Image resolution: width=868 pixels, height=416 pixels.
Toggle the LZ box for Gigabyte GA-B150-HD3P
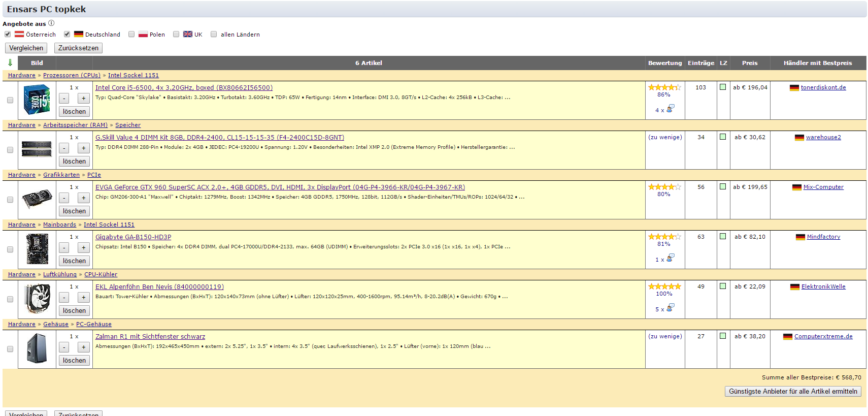[x=723, y=236]
